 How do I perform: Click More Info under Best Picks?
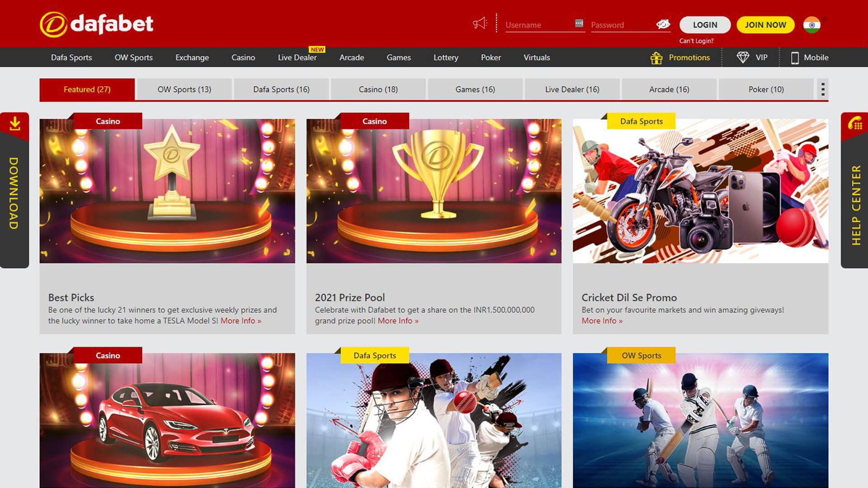[x=241, y=321]
